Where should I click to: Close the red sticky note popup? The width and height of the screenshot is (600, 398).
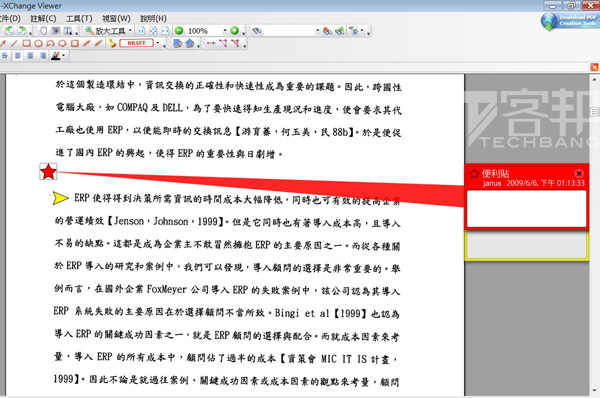[579, 173]
